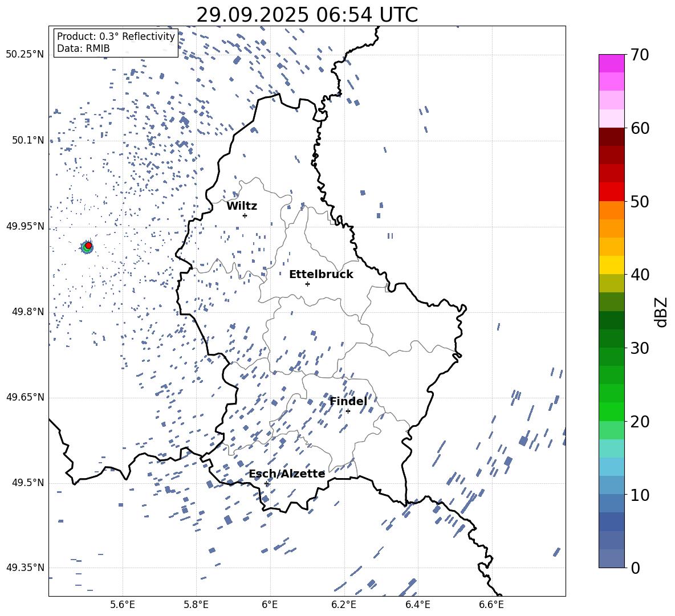Click the light cyan colorbar segment
This screenshot has height=616, width=675.
[611, 448]
